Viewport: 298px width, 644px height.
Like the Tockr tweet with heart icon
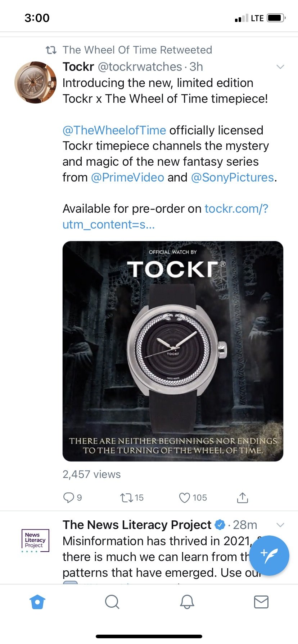click(185, 498)
